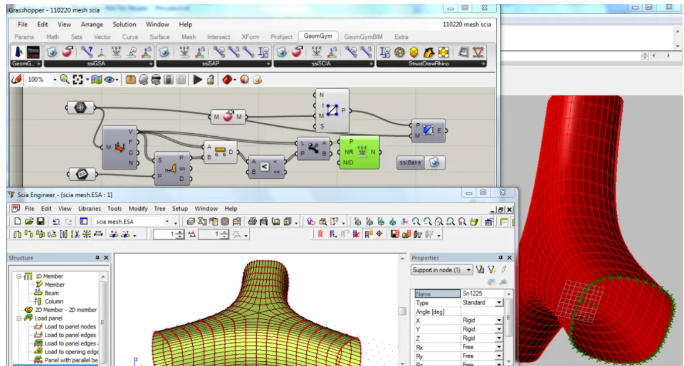This screenshot has height=366, width=684.
Task: Click the undo arrow in Scia toolbar
Action: (56, 222)
